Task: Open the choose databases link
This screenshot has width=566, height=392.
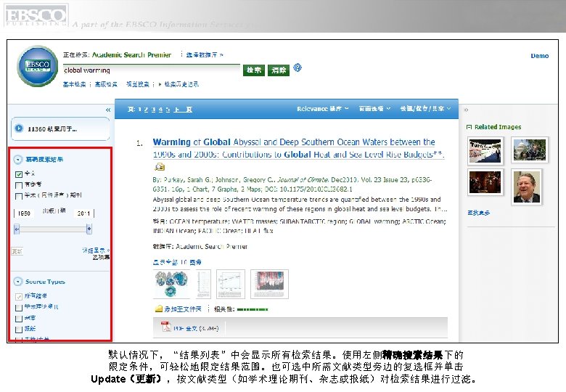Action: (x=205, y=55)
